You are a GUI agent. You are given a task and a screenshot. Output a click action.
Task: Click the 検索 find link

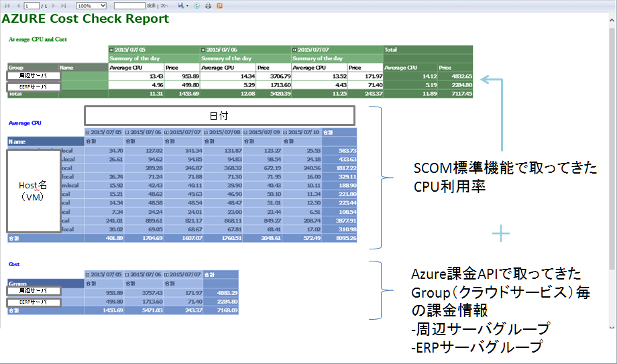point(151,5)
